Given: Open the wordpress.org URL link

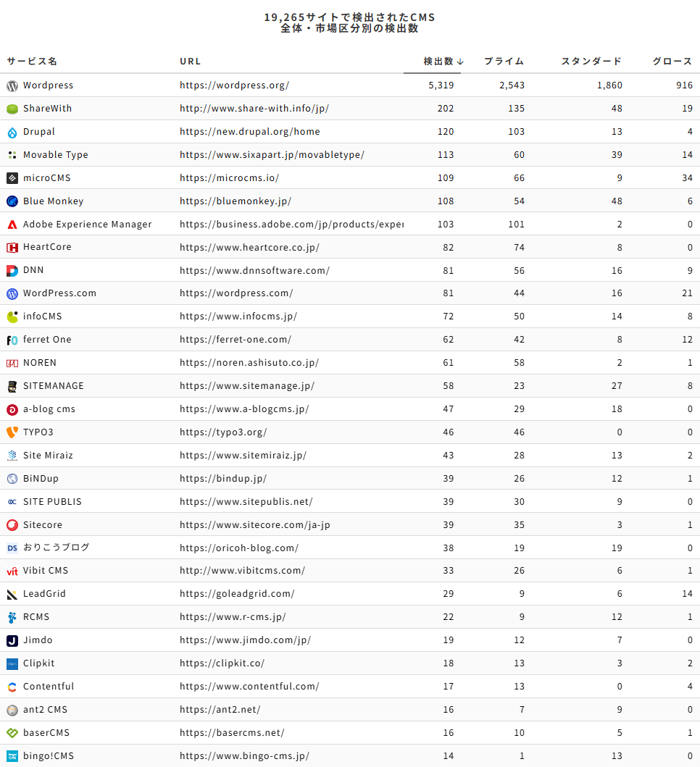Looking at the screenshot, I should (x=234, y=85).
